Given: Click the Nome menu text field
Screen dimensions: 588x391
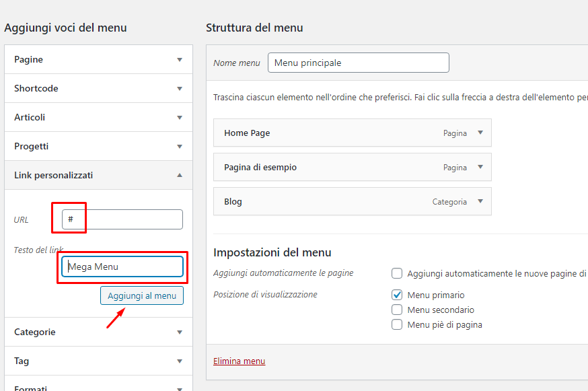Looking at the screenshot, I should click(x=359, y=63).
